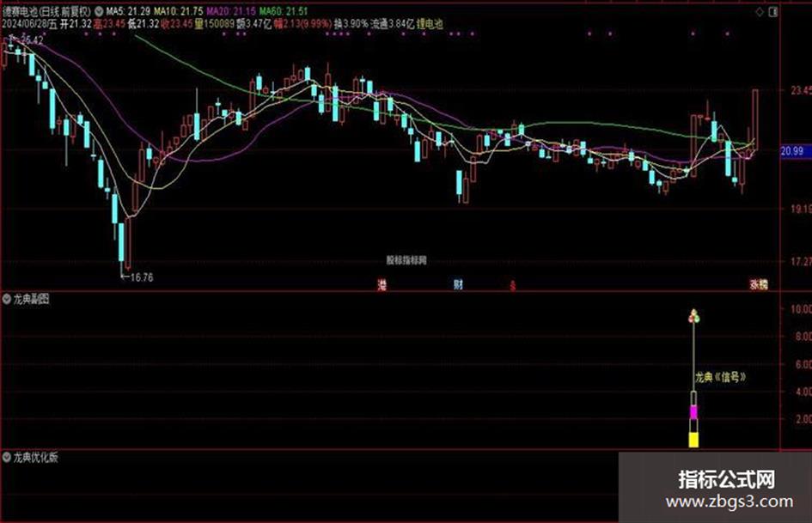Click the panel layout icon beside diamond
The height and width of the screenshot is (523, 812).
tap(773, 11)
